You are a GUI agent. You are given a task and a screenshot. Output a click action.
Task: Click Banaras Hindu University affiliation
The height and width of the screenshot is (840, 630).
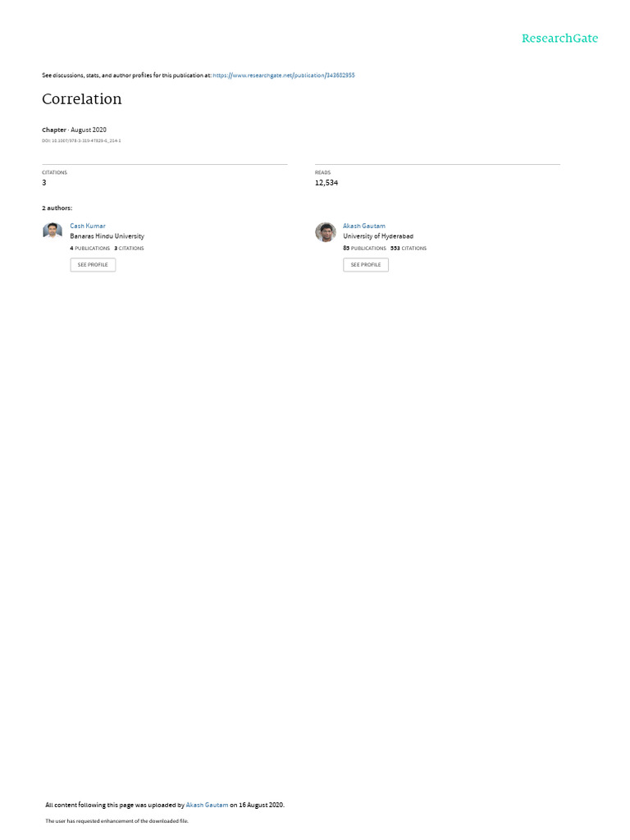(107, 236)
